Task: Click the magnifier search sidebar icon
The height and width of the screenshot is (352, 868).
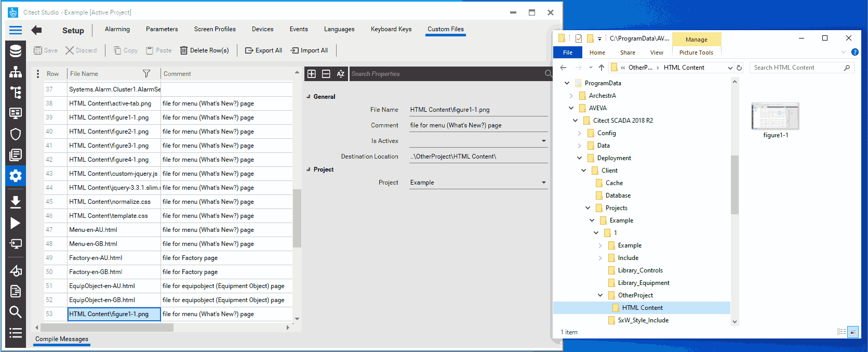Action: click(16, 312)
